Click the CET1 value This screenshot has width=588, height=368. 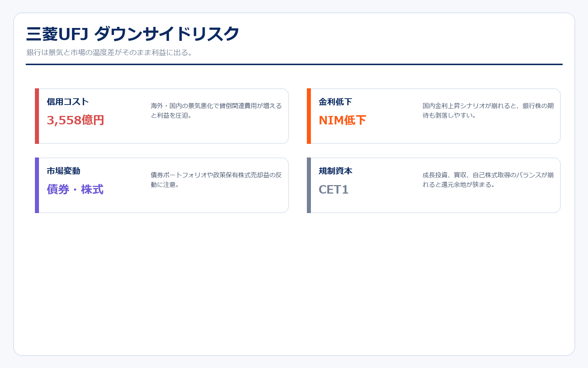pos(333,190)
